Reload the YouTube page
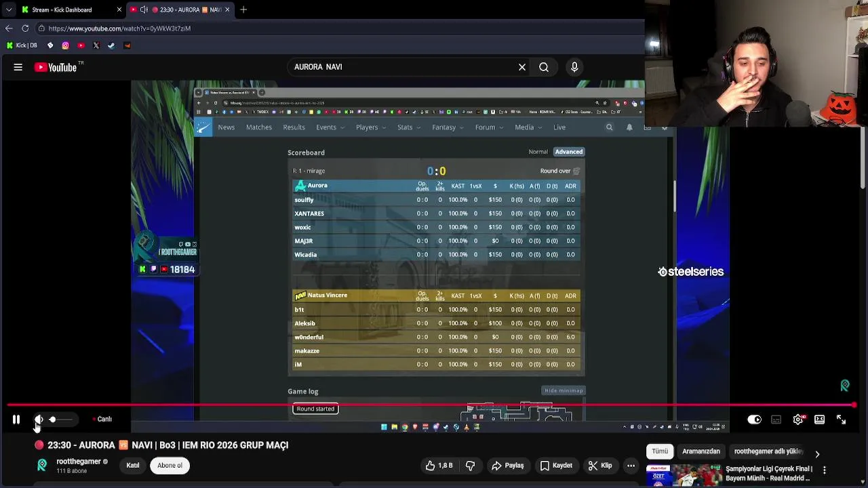The width and height of the screenshot is (868, 488). pos(25,28)
